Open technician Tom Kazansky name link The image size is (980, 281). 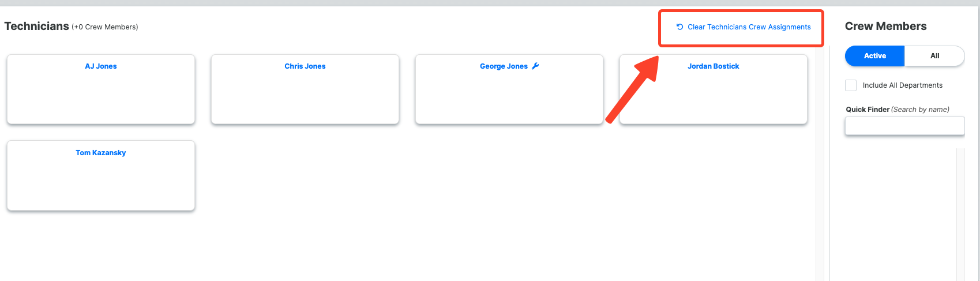coord(101,153)
